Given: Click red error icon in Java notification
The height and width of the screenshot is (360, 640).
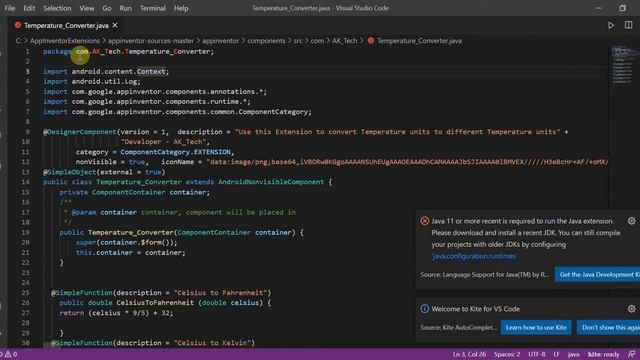Looking at the screenshot, I should (424, 221).
